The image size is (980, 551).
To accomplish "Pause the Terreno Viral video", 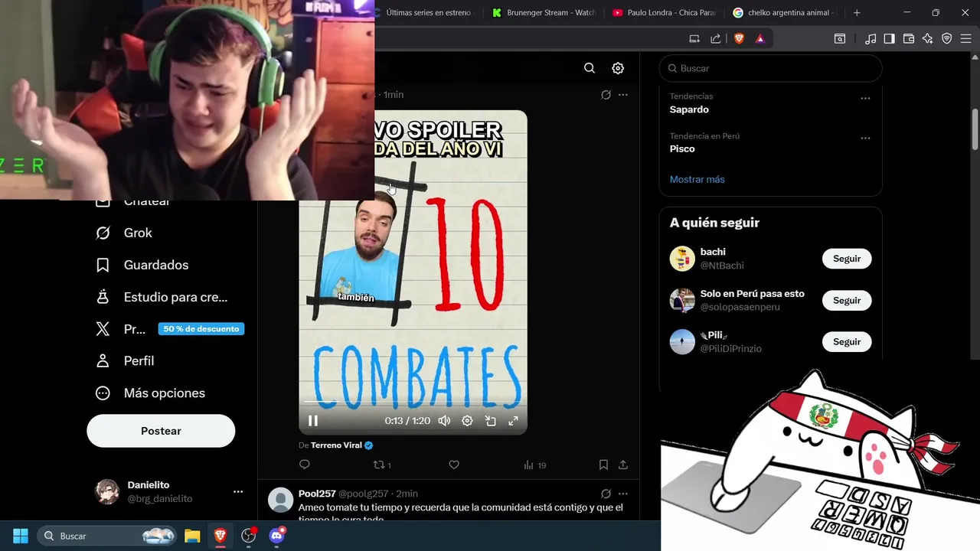I will tap(313, 420).
